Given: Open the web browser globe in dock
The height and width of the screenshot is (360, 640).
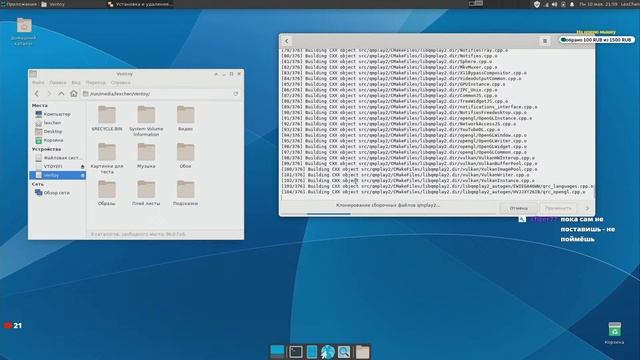Looking at the screenshot, I should click(328, 351).
